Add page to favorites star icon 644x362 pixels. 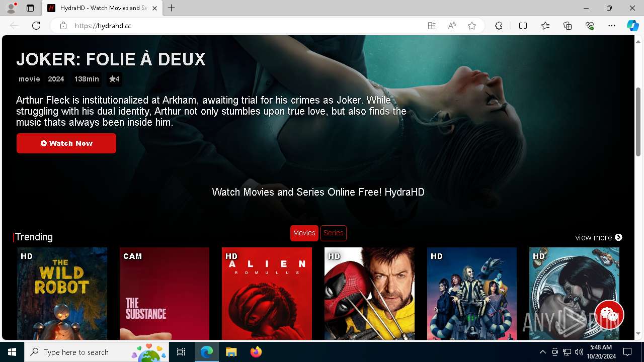coord(472,26)
